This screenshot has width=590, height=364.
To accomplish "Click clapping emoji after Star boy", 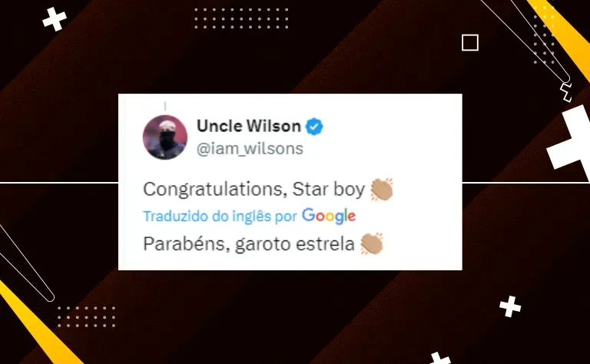I will [382, 189].
